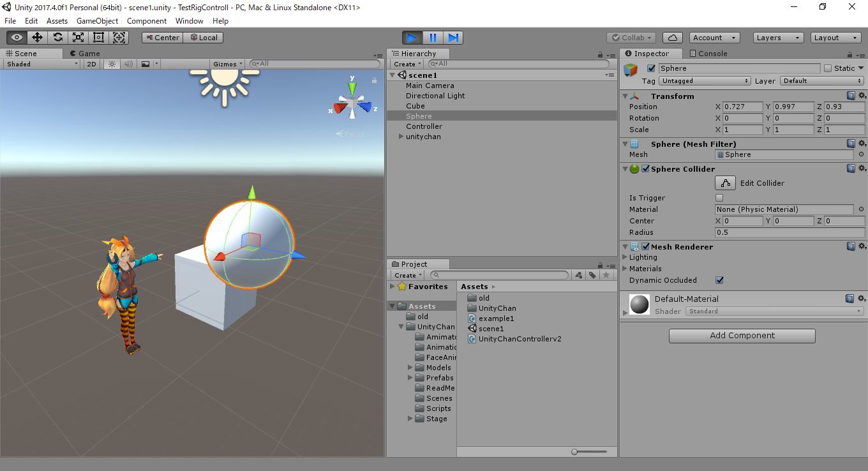Select the Rect Transform tool
Screen dimensions: 868x471
pyautogui.click(x=98, y=38)
